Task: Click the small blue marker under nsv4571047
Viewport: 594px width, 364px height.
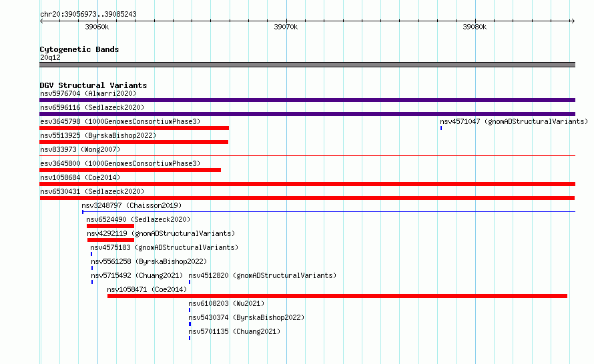Action: [441, 128]
